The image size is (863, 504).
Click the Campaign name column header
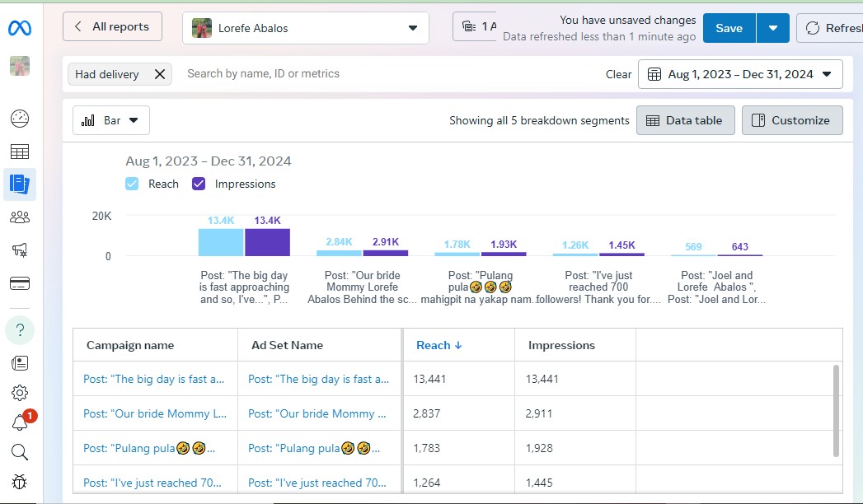tap(130, 345)
